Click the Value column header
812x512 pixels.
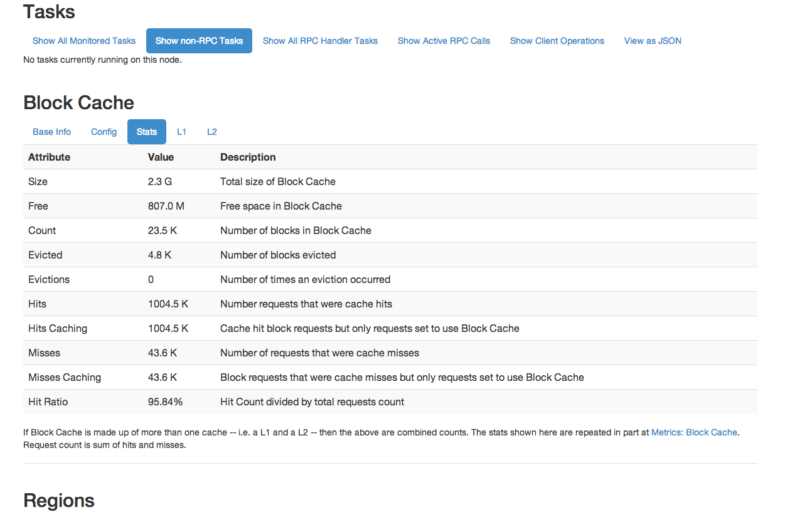(161, 157)
